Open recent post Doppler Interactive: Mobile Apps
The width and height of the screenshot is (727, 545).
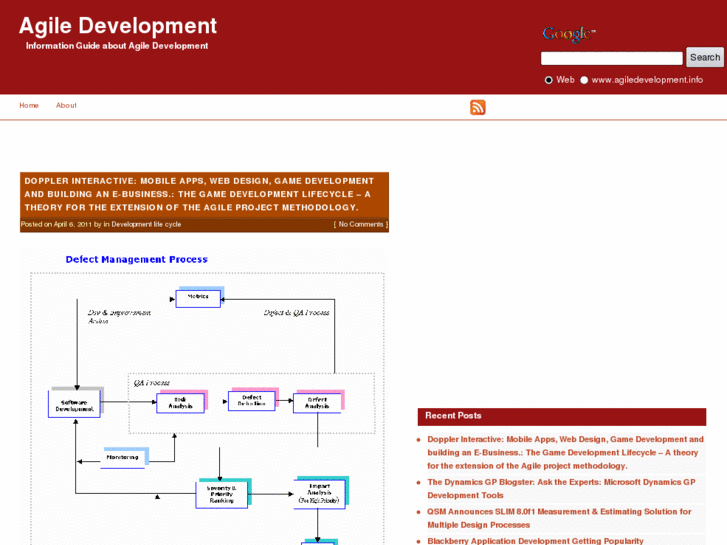coord(565,452)
